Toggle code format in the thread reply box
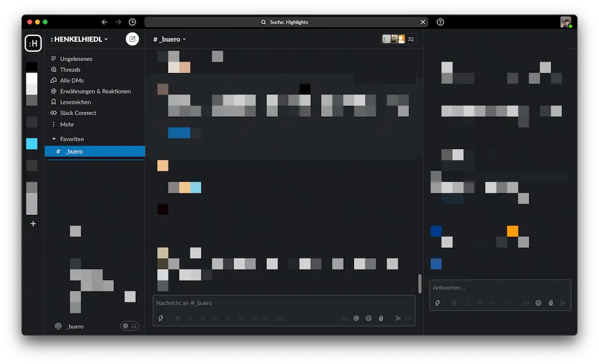599x364 pixels. click(492, 303)
